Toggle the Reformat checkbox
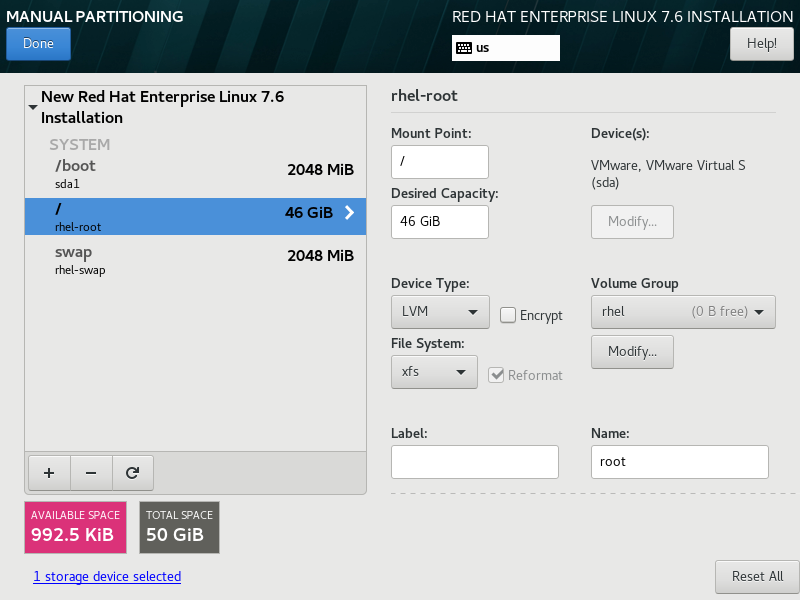 (496, 375)
